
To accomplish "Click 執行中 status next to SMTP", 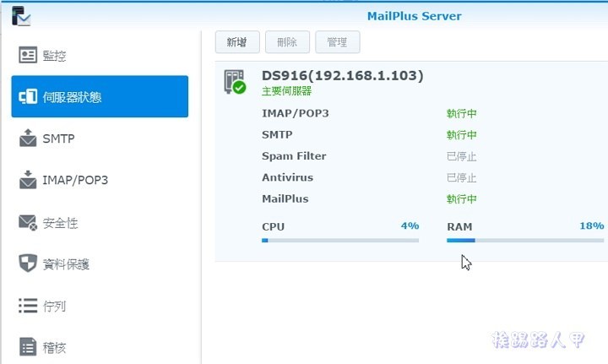I will point(461,135).
